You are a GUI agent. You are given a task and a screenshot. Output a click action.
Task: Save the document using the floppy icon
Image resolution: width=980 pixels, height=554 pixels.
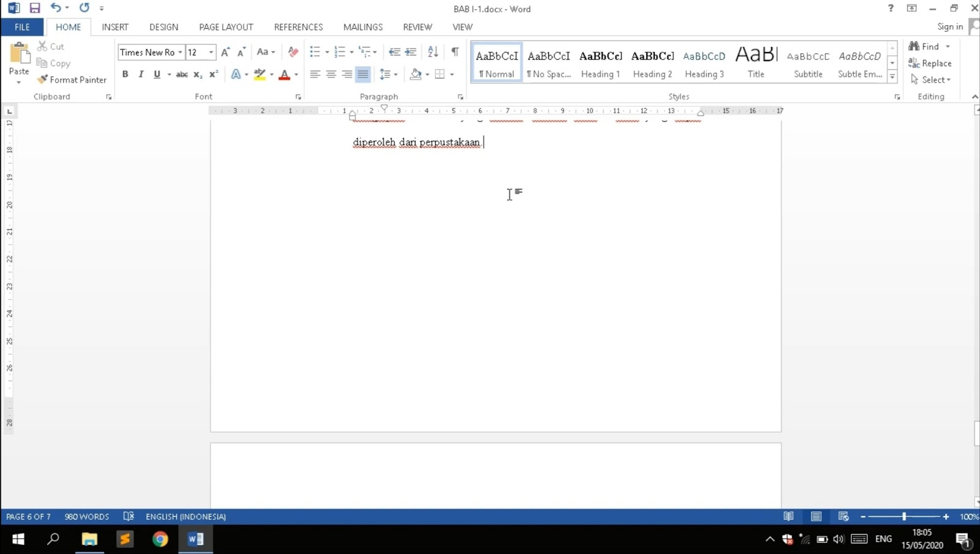(x=35, y=8)
